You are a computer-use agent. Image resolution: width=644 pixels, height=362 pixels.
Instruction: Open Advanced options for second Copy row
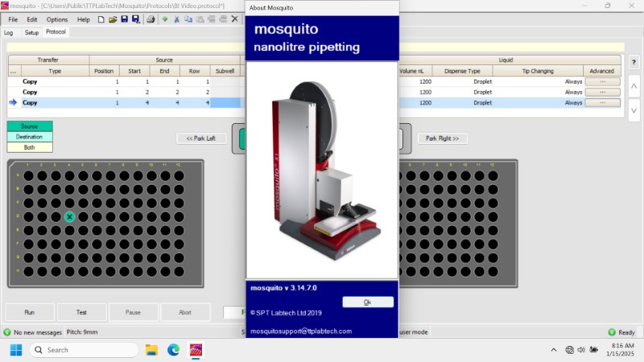(602, 92)
